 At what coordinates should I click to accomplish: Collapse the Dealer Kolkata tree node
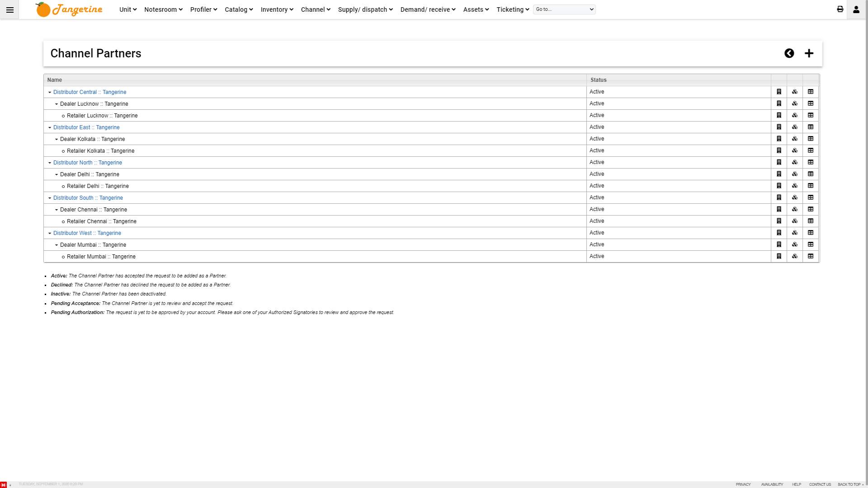(x=57, y=139)
